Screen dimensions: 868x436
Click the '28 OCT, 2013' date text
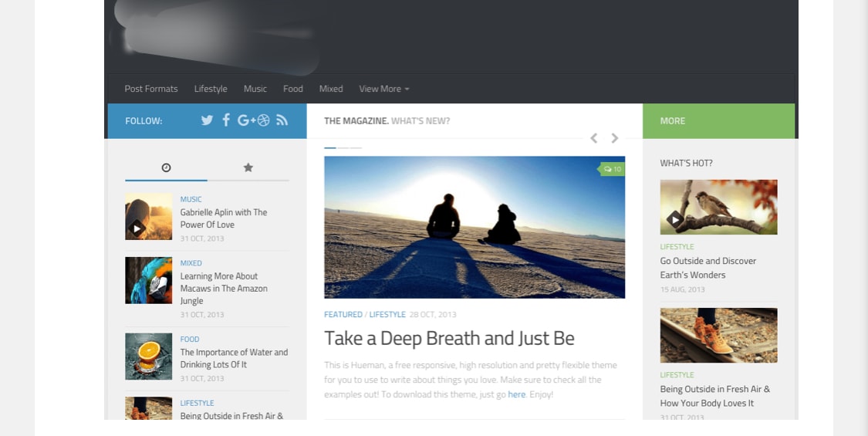click(x=433, y=314)
